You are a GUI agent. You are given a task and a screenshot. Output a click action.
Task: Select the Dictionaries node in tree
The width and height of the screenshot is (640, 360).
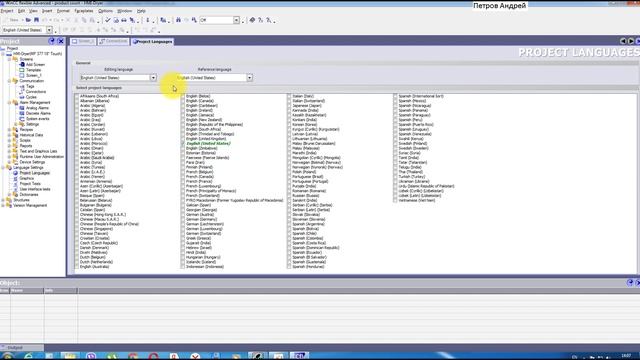[29, 194]
